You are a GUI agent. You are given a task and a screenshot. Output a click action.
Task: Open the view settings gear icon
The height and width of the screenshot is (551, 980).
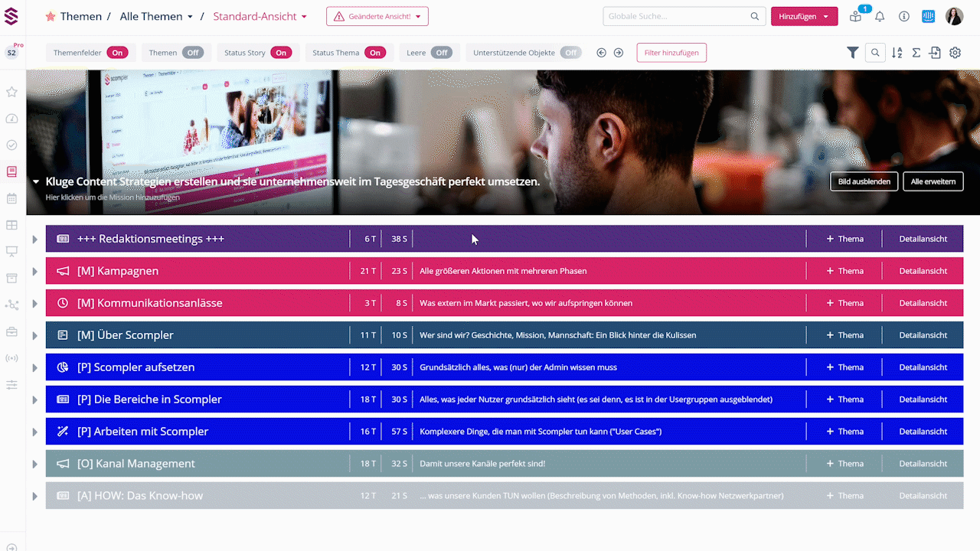tap(955, 52)
